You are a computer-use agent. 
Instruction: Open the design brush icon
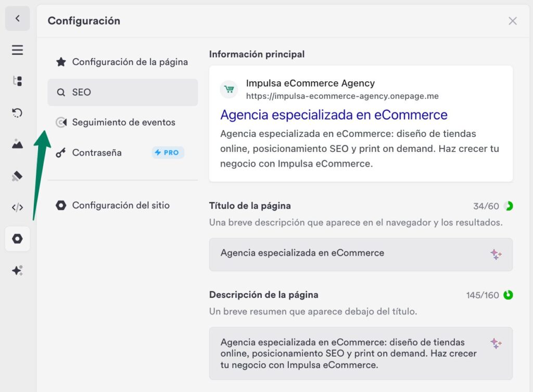tap(17, 176)
